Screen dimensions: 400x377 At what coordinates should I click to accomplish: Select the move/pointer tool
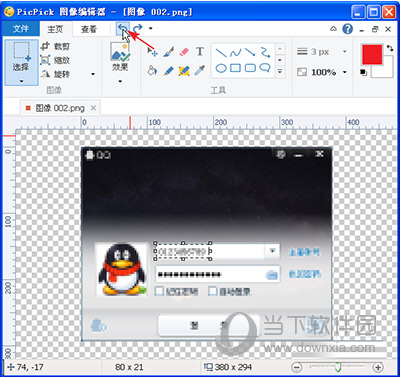tap(152, 52)
